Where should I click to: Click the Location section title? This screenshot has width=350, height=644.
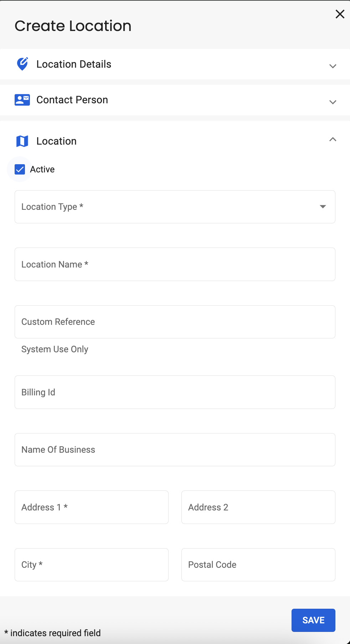56,141
